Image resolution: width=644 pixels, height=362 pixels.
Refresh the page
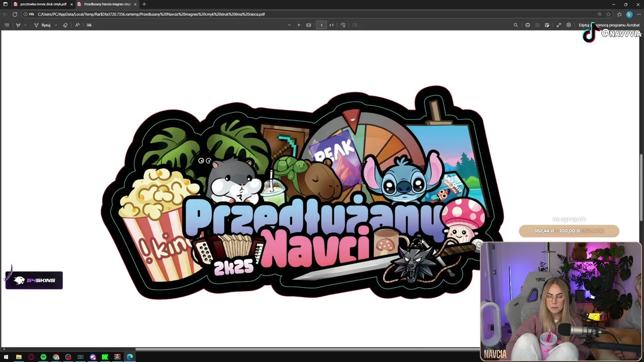(15, 14)
